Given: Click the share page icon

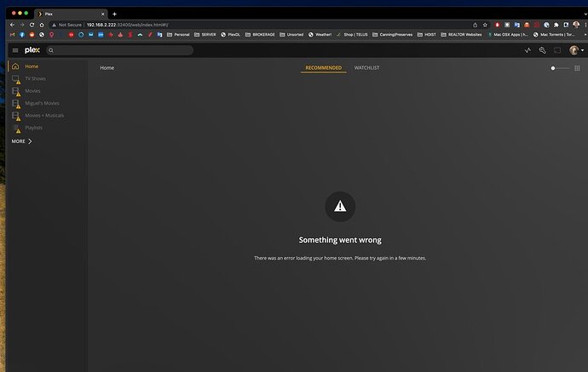Looking at the screenshot, I should (x=476, y=25).
